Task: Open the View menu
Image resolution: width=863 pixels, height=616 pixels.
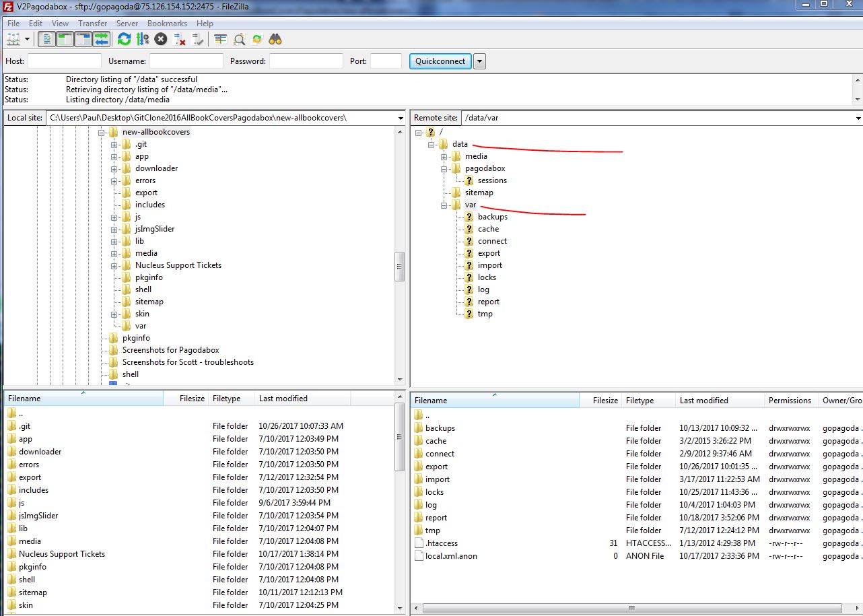Action: click(x=60, y=24)
